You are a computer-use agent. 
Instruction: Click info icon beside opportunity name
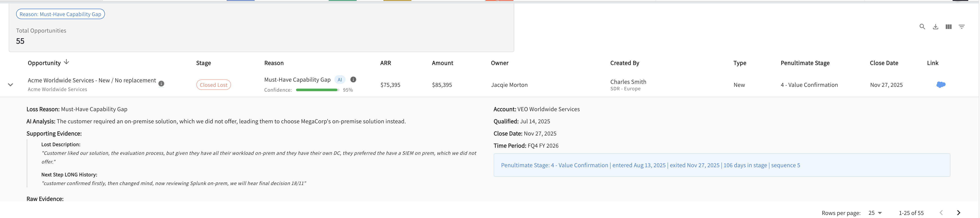[x=161, y=84]
